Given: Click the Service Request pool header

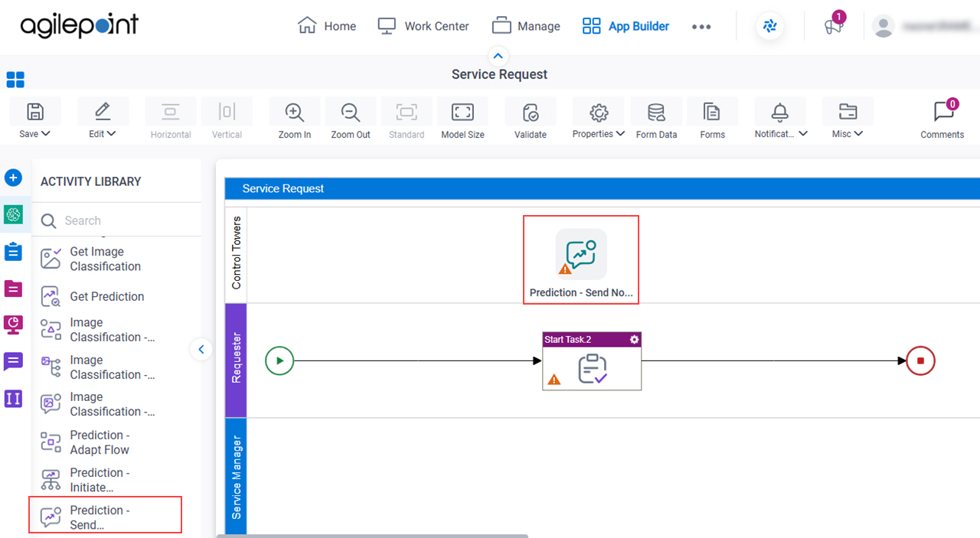Looking at the screenshot, I should point(602,188).
